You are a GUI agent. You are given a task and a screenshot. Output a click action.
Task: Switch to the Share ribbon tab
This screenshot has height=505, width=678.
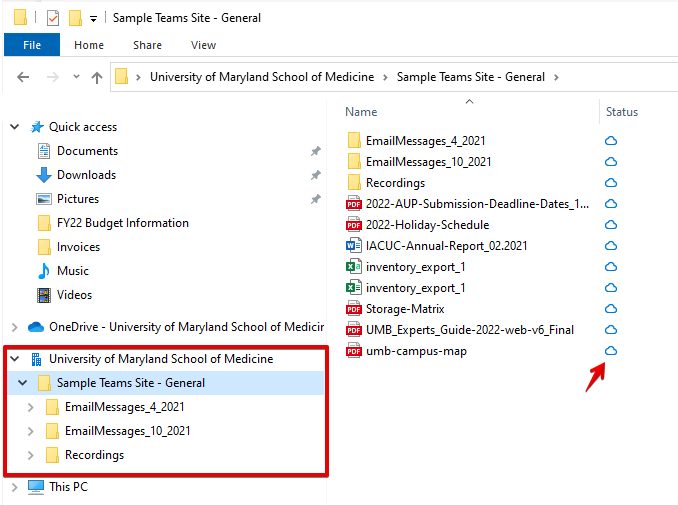(x=147, y=45)
